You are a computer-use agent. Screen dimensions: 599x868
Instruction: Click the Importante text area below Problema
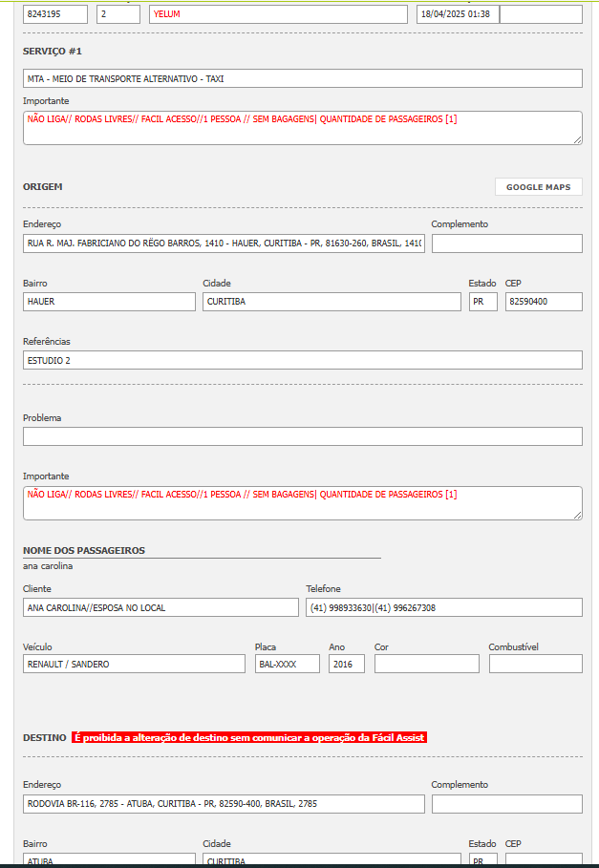tap(302, 503)
